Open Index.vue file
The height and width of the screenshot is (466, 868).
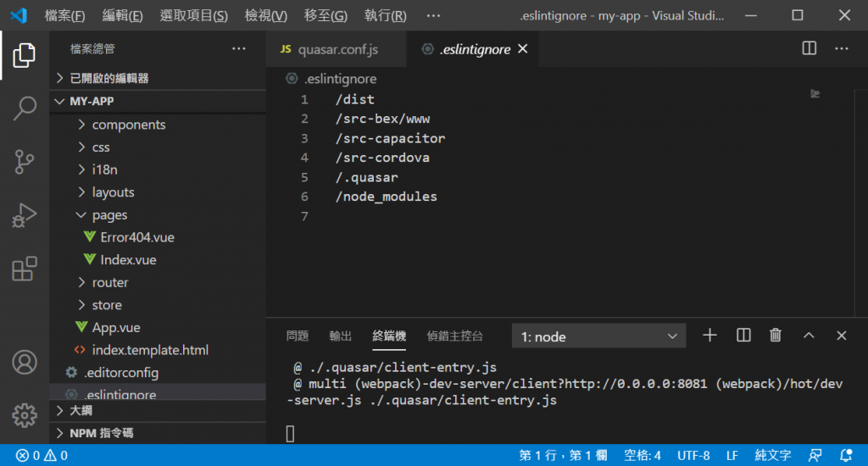click(x=158, y=259)
